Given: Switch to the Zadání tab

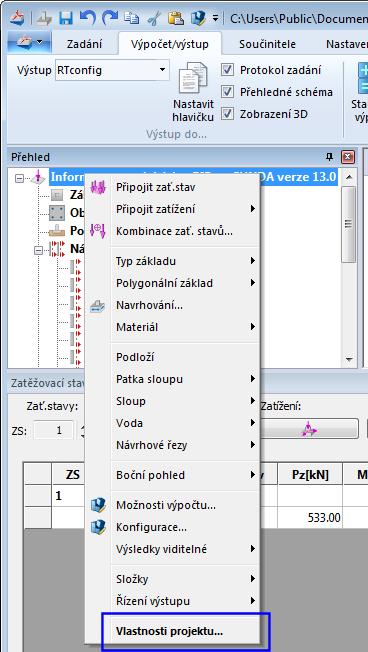Looking at the screenshot, I should [84, 44].
